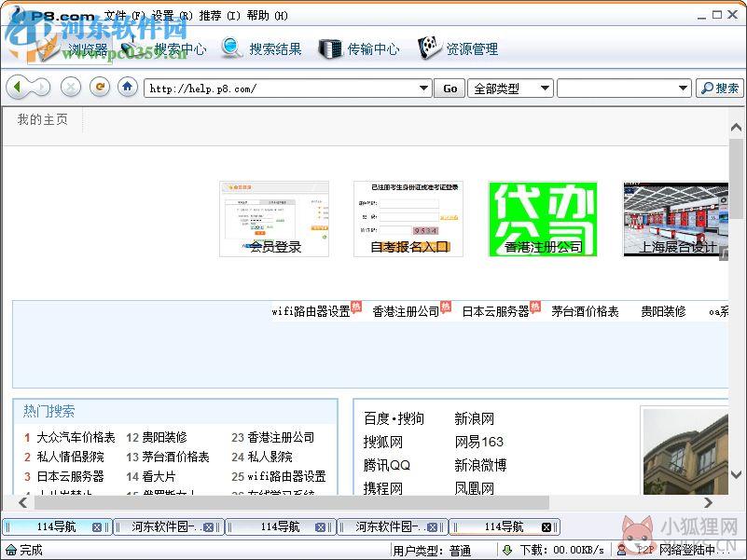Reload the page with the refresh icon

[x=100, y=87]
